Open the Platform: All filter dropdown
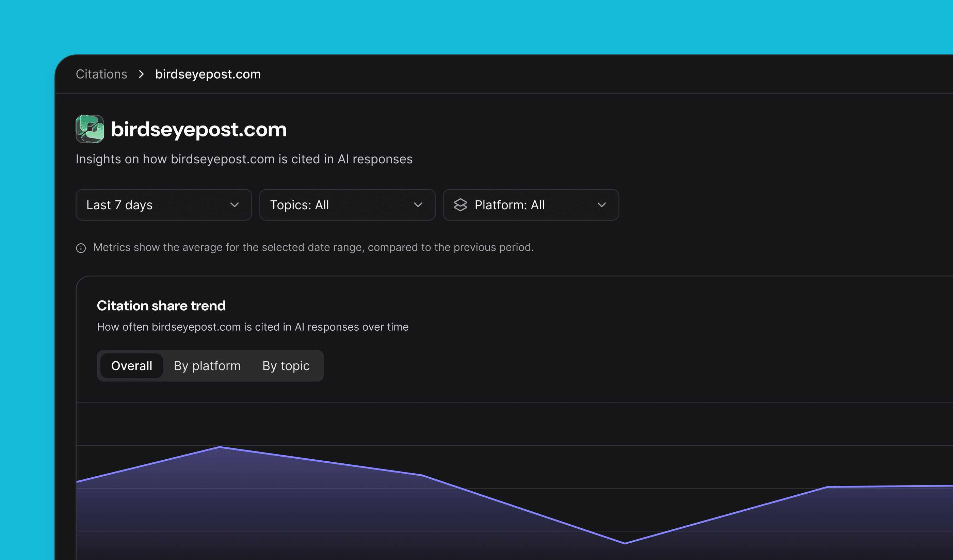Viewport: 953px width, 560px height. click(531, 205)
